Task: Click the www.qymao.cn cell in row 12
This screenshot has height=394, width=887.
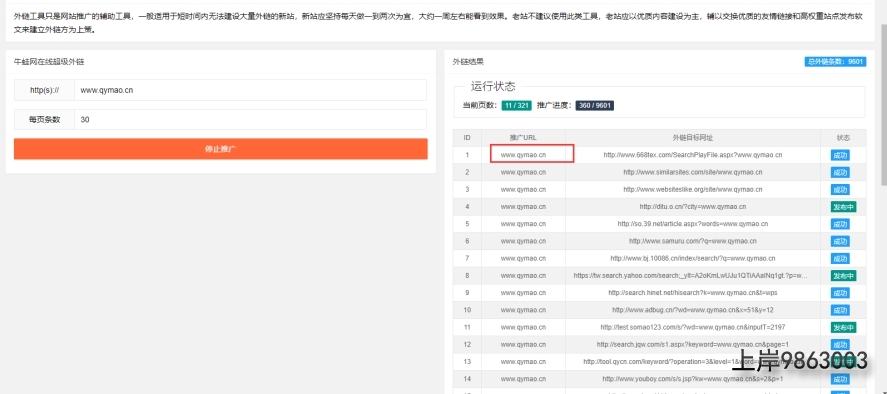Action: [x=523, y=344]
